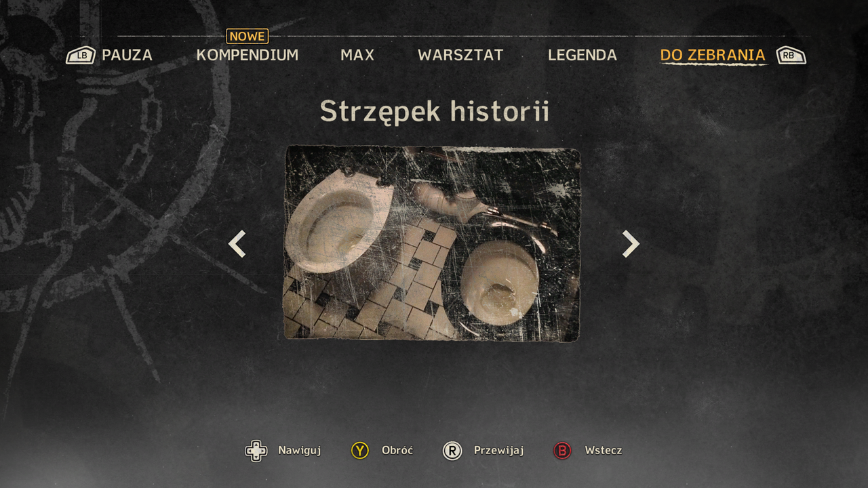Viewport: 868px width, 488px height.
Task: Go to next history relic with right chevron
Action: click(631, 244)
